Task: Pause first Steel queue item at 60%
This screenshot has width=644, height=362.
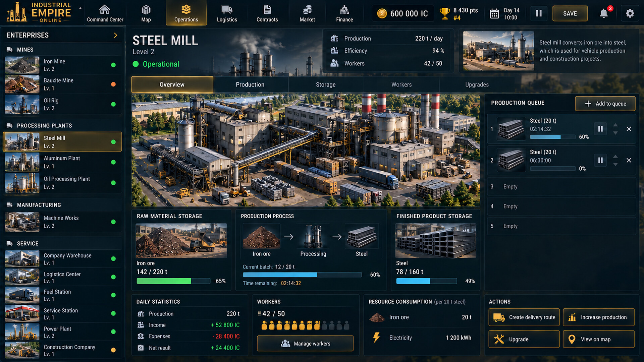Action: [600, 129]
